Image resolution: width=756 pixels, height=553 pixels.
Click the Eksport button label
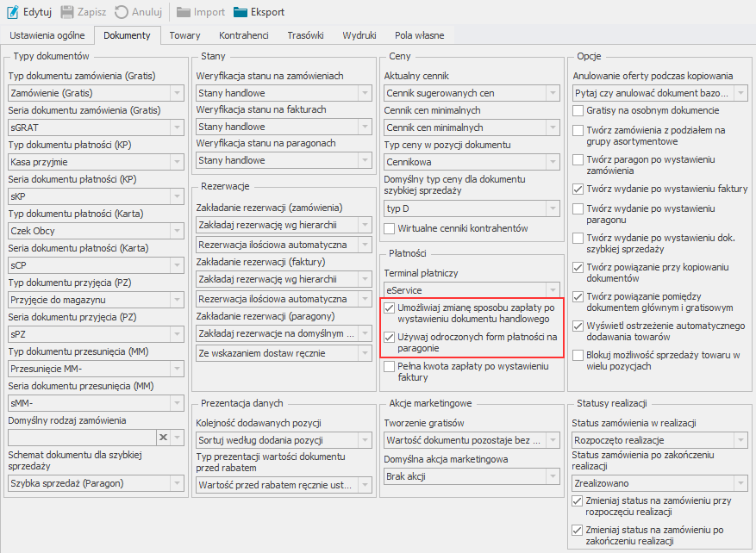click(267, 12)
